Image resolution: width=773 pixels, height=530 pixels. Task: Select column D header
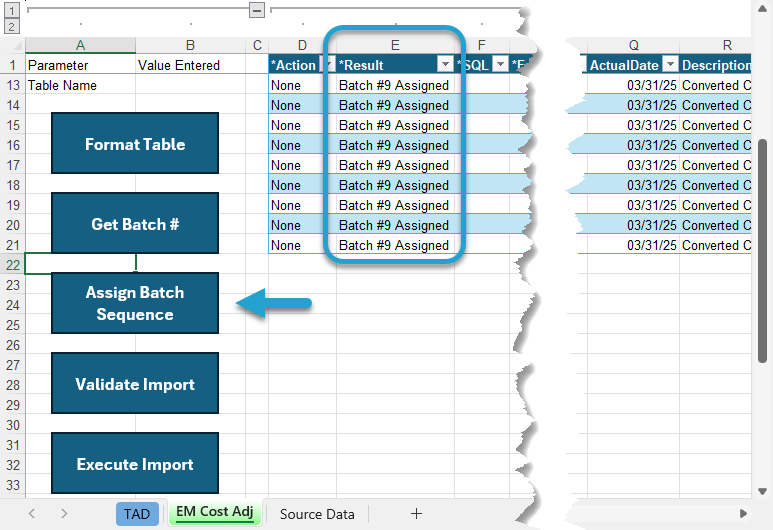click(x=302, y=45)
